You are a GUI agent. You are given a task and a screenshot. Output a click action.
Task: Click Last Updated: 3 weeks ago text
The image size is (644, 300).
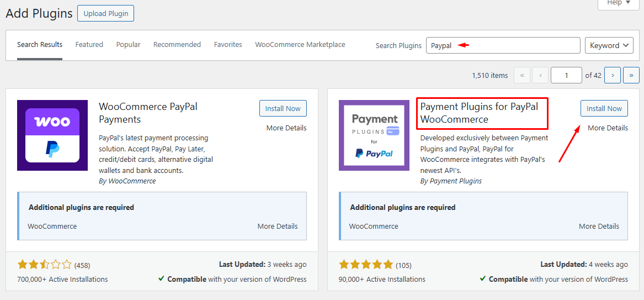(x=263, y=264)
